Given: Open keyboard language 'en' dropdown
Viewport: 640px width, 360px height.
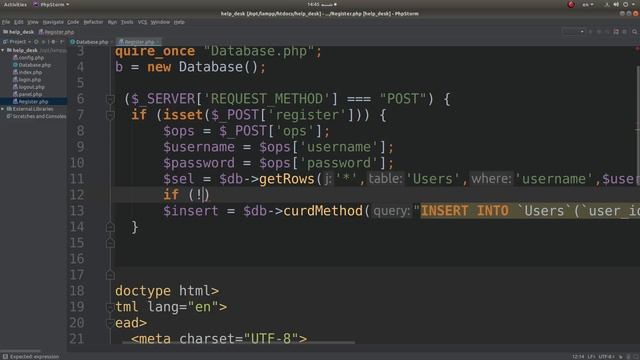Looking at the screenshot, I should [x=587, y=4].
